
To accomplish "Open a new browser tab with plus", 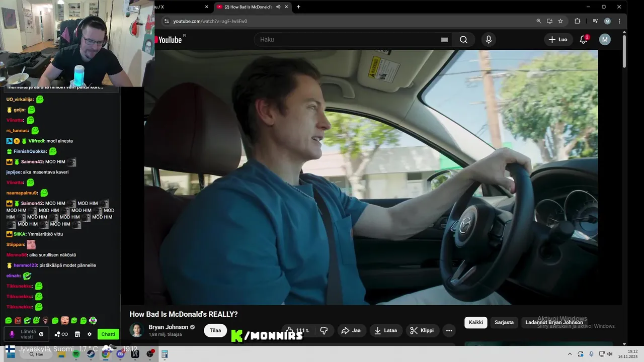I will (298, 7).
